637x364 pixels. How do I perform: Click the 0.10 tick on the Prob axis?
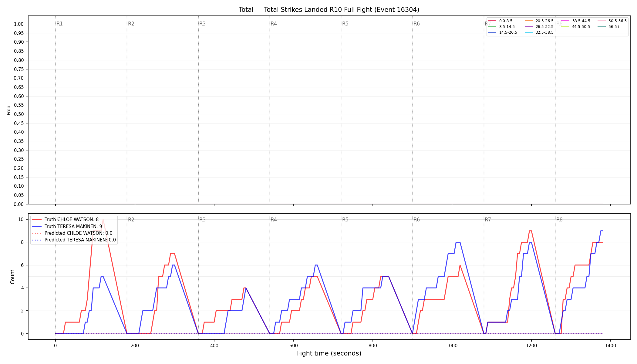pos(19,186)
